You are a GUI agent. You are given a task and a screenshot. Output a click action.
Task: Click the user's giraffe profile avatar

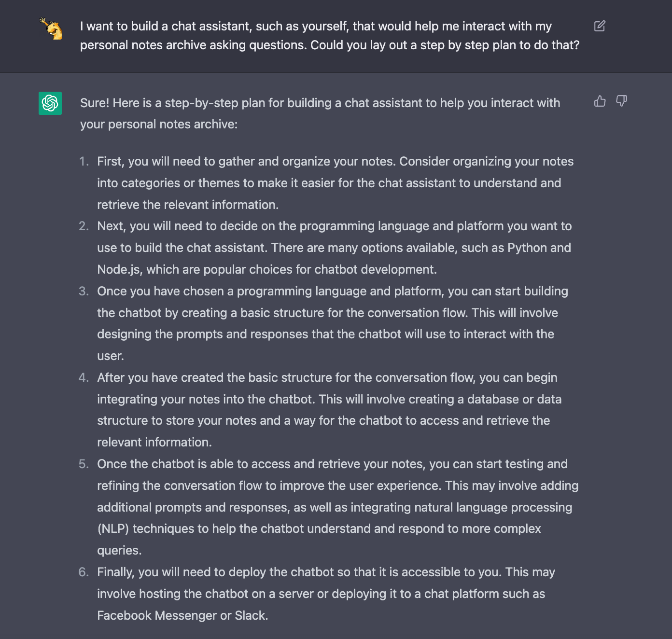[51, 29]
